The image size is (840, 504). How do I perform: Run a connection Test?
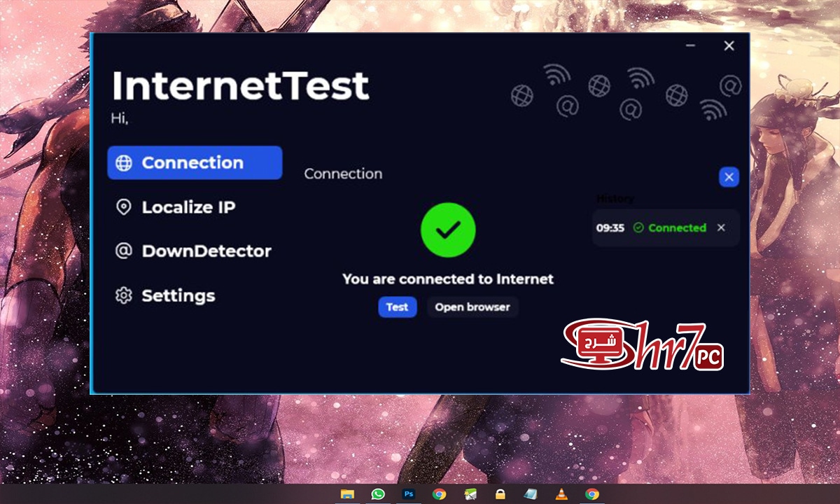coord(397,307)
